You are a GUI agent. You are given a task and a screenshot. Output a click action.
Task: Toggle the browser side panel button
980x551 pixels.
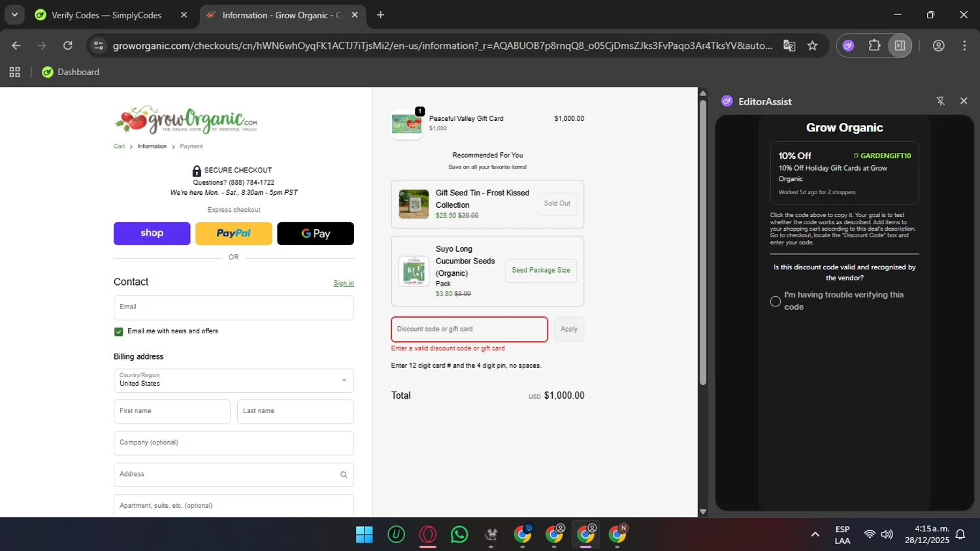[900, 46]
